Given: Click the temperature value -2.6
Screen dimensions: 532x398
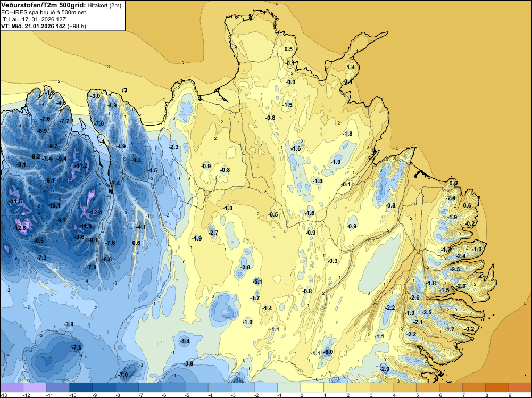Looking at the screenshot, I should [414, 297].
